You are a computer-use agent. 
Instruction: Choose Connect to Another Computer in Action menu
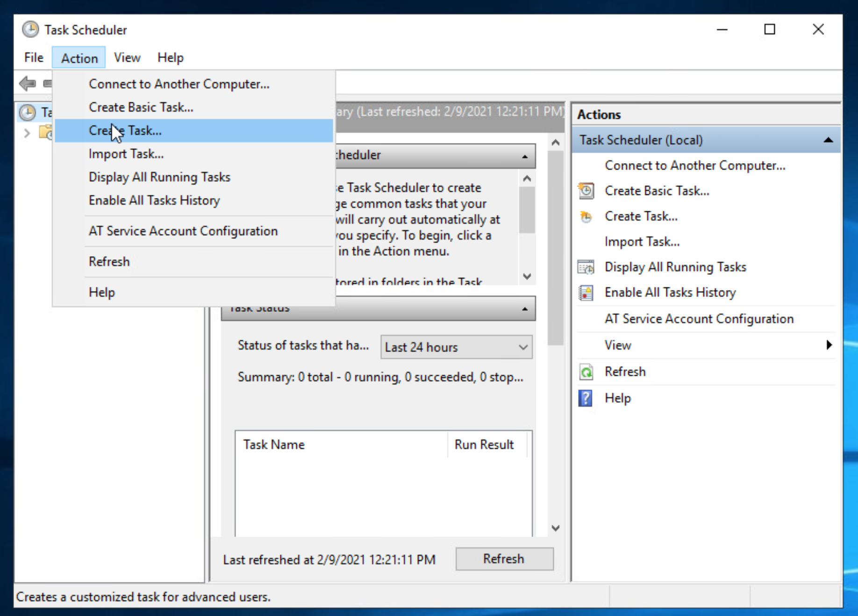pos(194,84)
